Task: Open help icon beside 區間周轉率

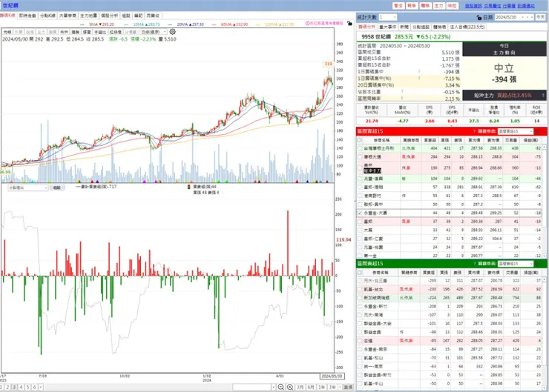Action: [402, 99]
